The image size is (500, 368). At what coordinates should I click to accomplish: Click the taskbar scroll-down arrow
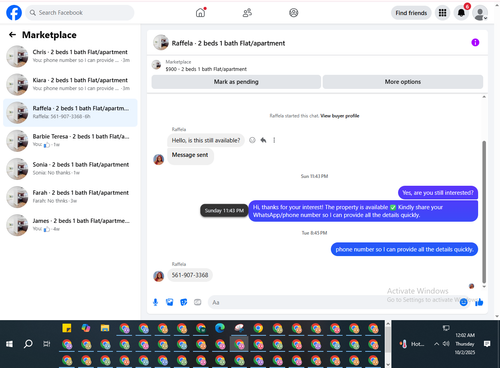tap(388, 365)
